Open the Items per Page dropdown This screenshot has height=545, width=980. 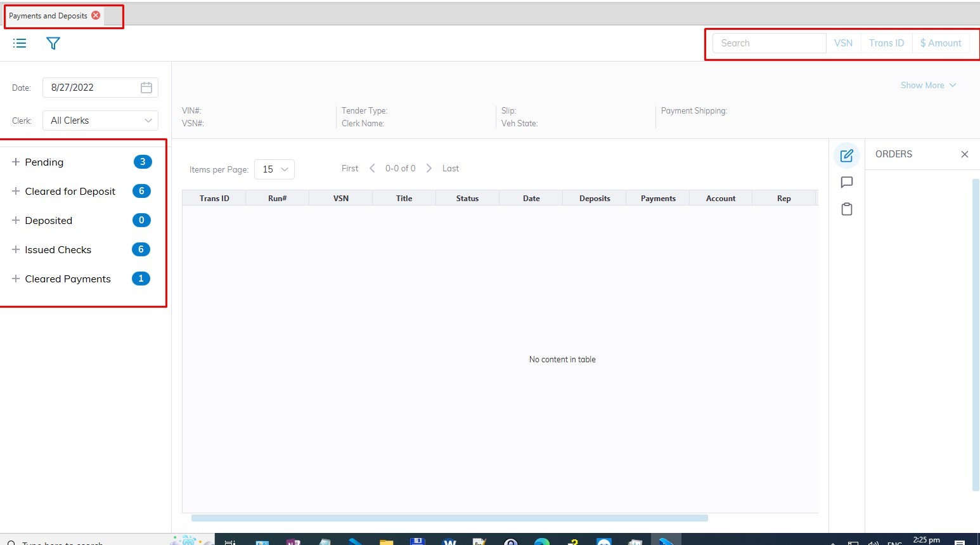point(274,169)
